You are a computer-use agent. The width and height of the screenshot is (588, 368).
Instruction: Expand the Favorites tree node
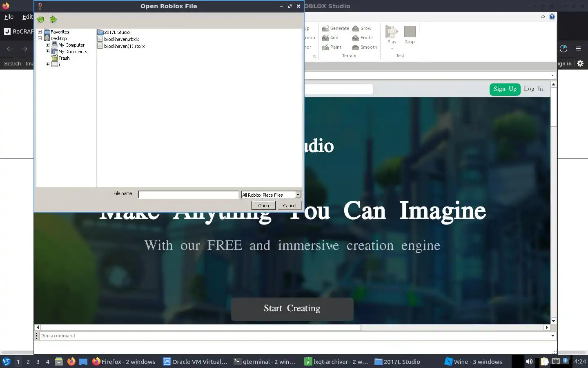(40, 32)
